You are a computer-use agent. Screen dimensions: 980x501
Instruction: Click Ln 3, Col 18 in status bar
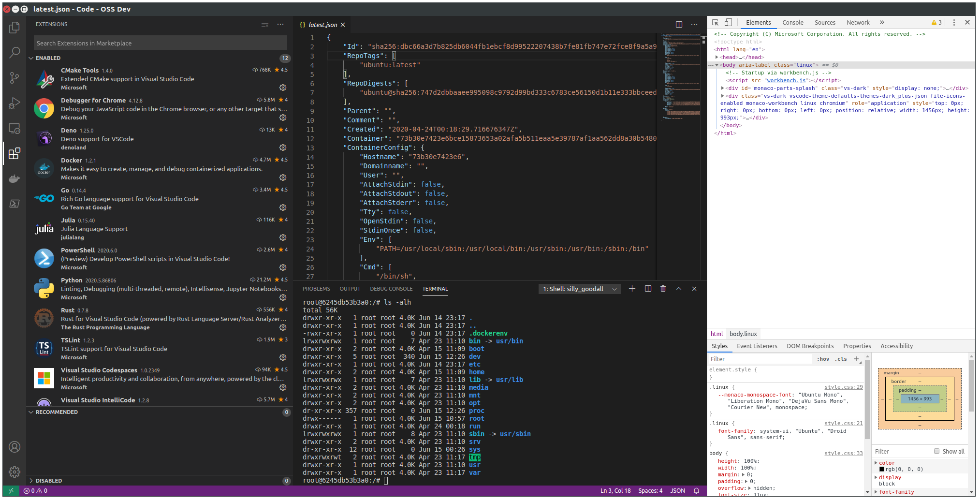615,491
